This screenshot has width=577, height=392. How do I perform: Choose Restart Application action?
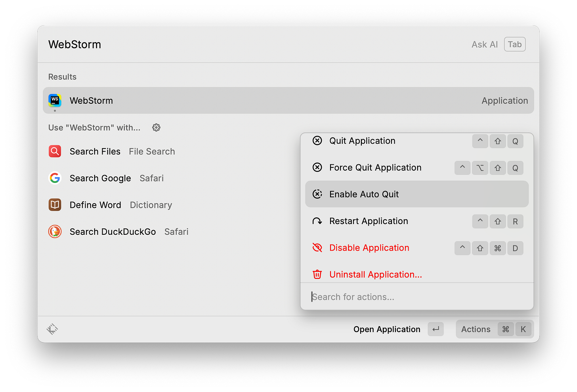click(417, 221)
